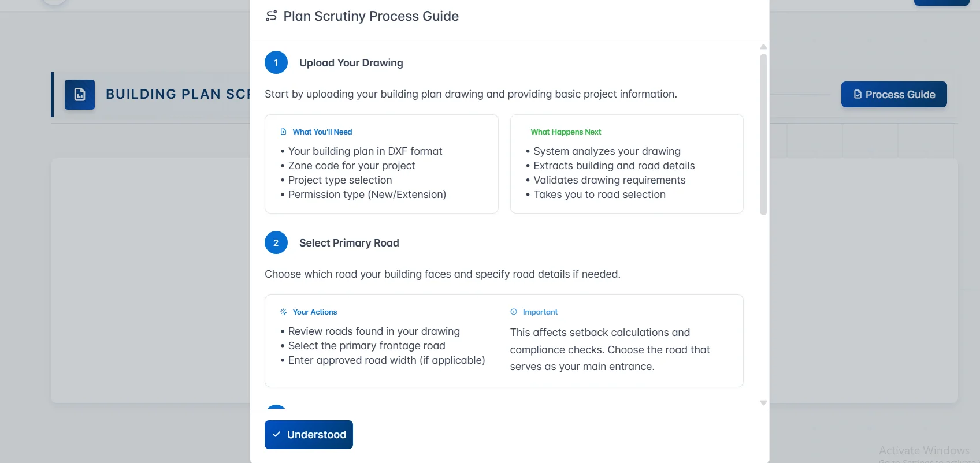This screenshot has height=463, width=980.
Task: Open the Process Guide
Action: pos(893,94)
